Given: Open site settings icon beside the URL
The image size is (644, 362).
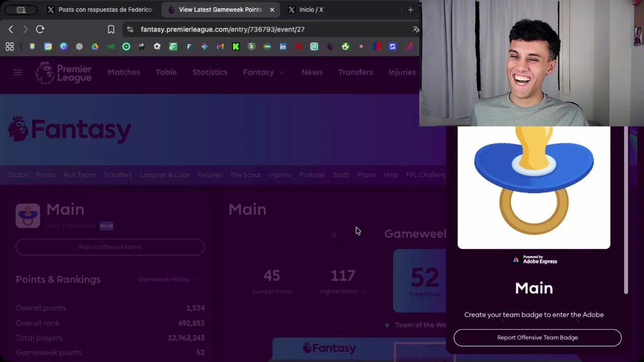Looking at the screenshot, I should (130, 29).
